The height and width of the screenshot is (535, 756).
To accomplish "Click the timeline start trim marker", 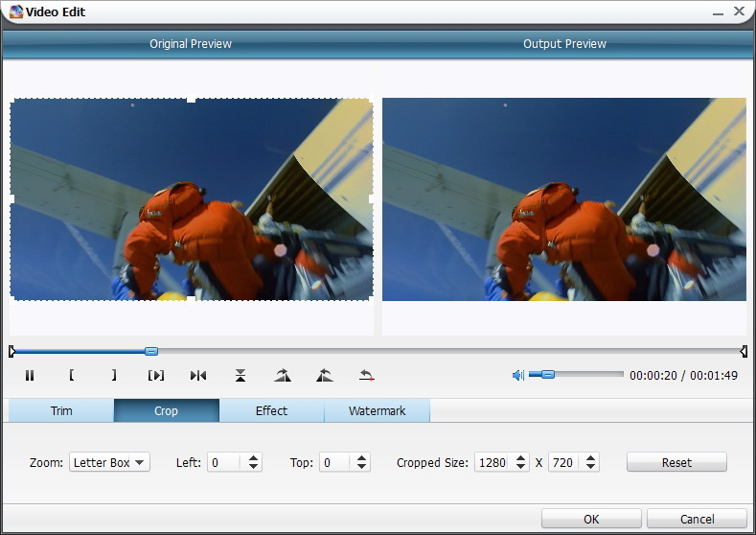I will (x=12, y=351).
